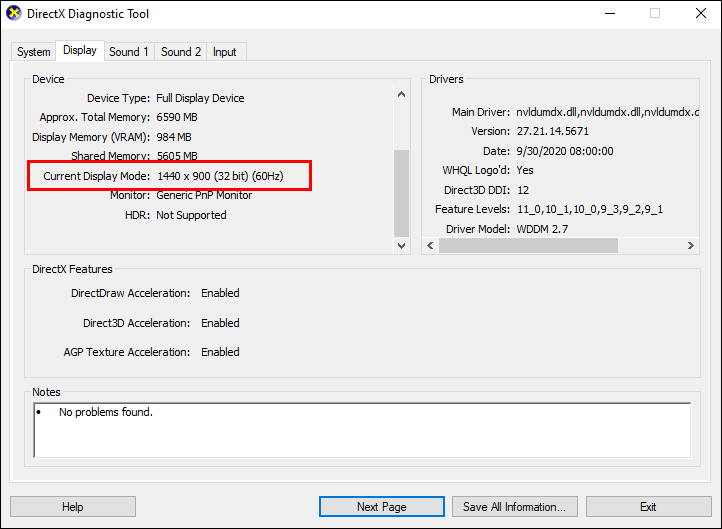Image resolution: width=722 pixels, height=529 pixels.
Task: Close the DirectX Diagnostic Tool window
Action: click(x=701, y=13)
